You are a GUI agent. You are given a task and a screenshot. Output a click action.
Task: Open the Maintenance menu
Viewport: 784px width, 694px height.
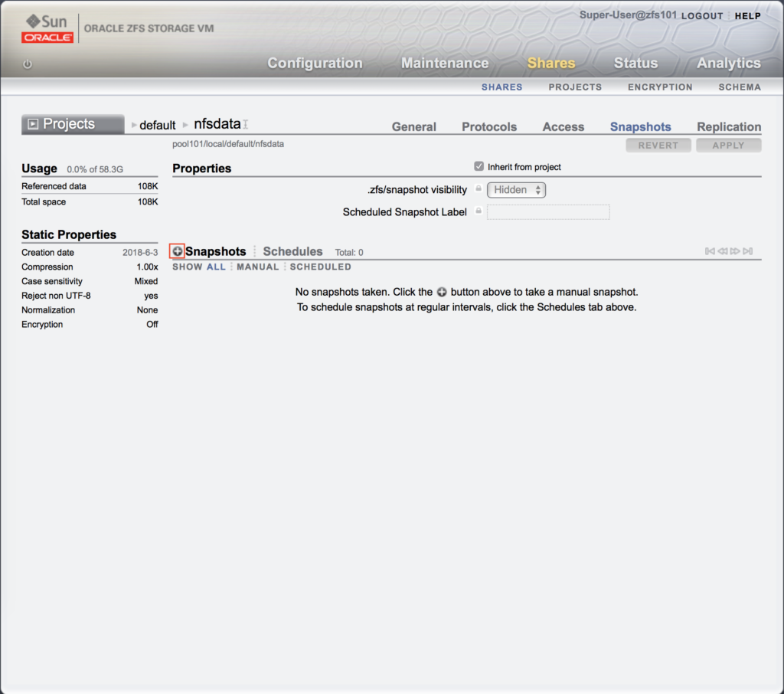pos(445,63)
